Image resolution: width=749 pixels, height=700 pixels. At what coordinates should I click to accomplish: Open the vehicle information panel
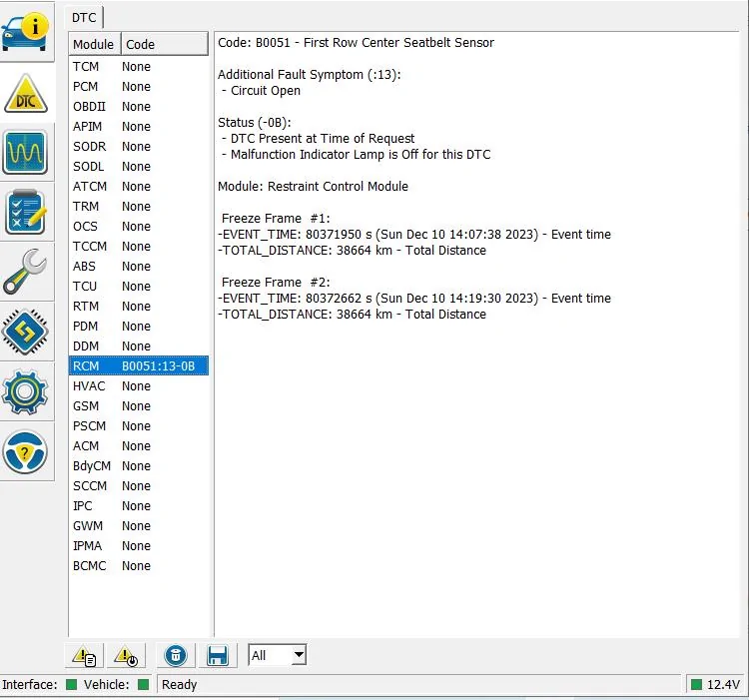(26, 31)
